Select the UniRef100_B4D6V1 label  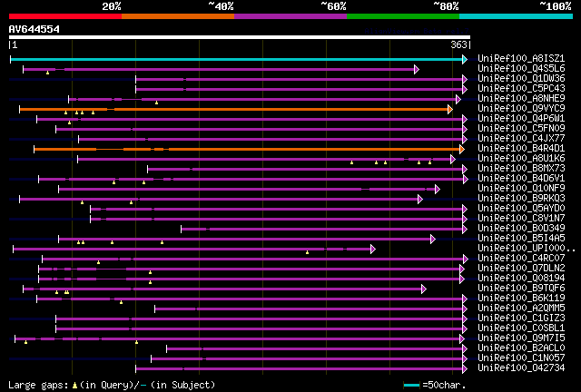[x=521, y=179]
